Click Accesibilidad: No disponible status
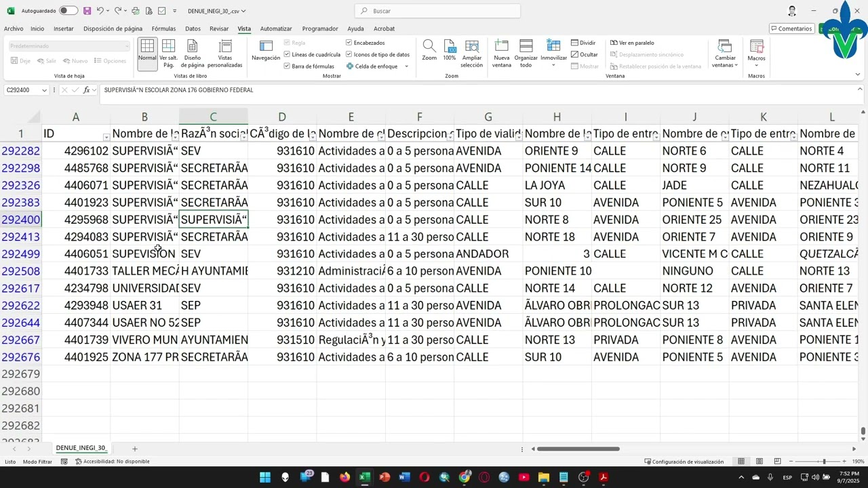The width and height of the screenshot is (868, 488). 113,462
